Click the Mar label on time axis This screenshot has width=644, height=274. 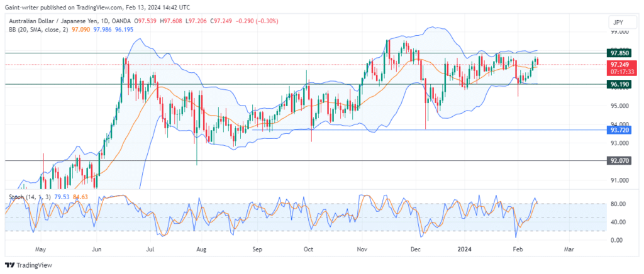point(569,249)
